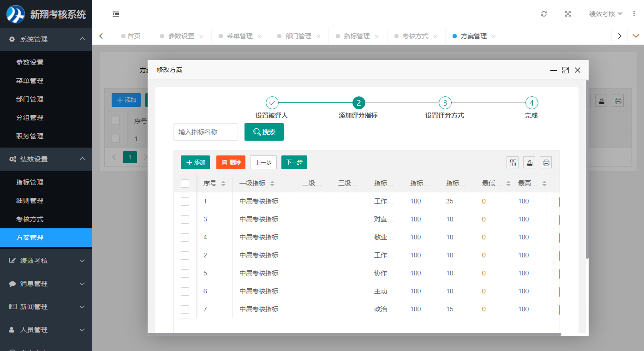644x351 pixels.
Task: Open the 绩效考核 user dropdown
Action: click(x=605, y=14)
